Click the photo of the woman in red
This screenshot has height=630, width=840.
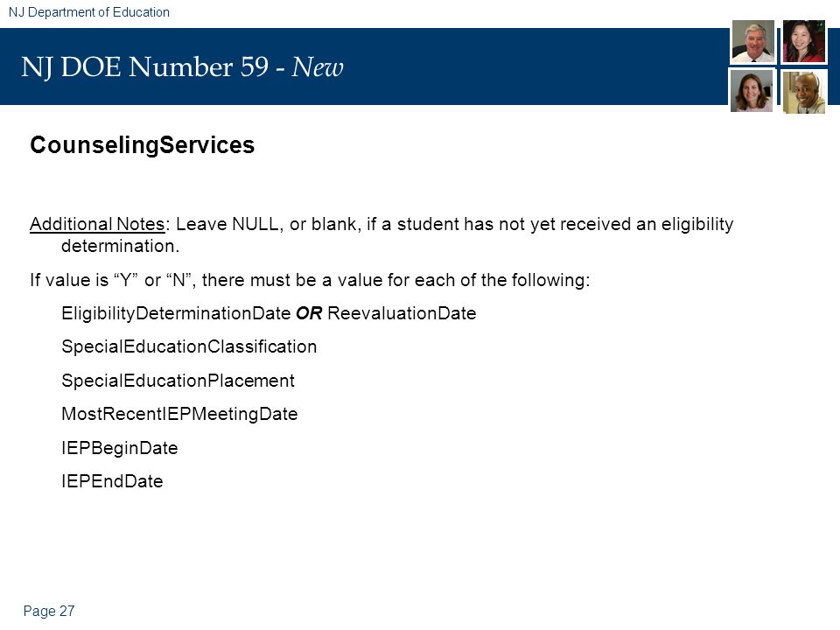click(804, 42)
